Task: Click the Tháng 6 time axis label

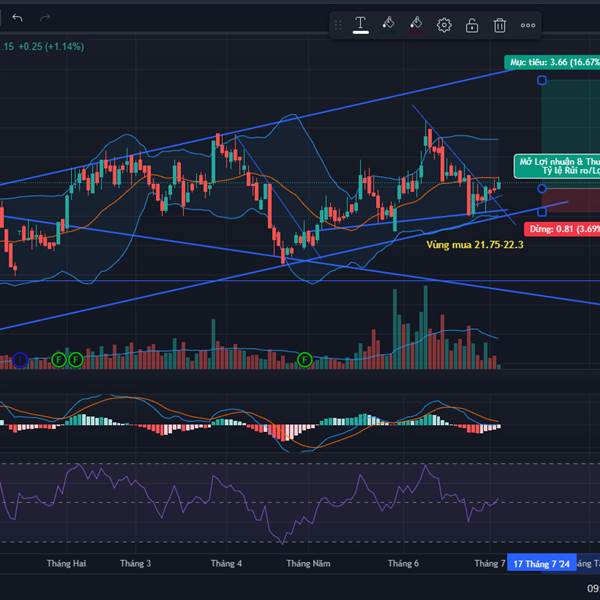Action: pyautogui.click(x=403, y=563)
